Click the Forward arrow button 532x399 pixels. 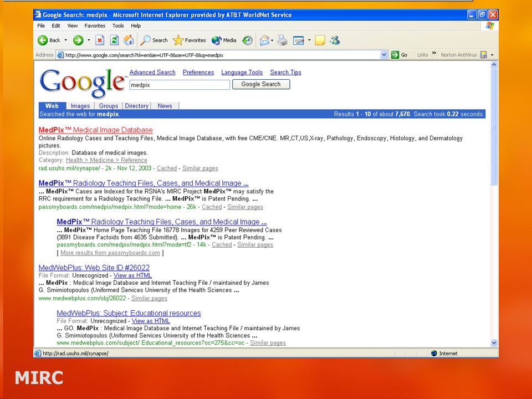(78, 40)
